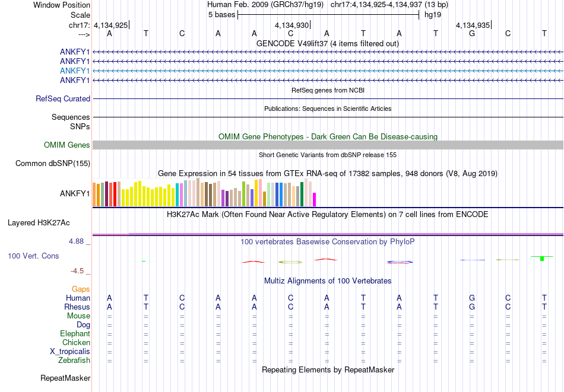Viewport: 564px width, 392px height.
Task: Click 'Publications: Sequences in Scientific Articles' title
Action: click(x=328, y=109)
